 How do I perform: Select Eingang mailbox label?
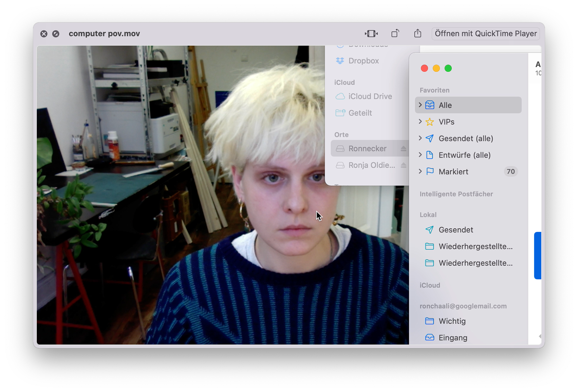pyautogui.click(x=453, y=338)
